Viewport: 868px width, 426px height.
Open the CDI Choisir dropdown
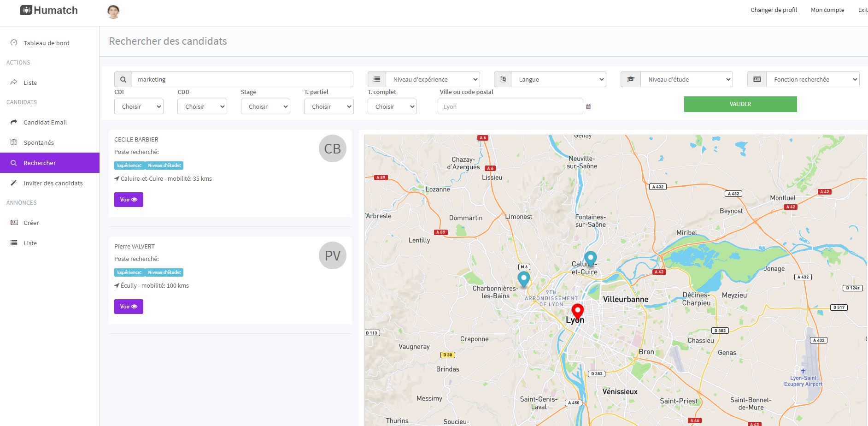tap(139, 106)
